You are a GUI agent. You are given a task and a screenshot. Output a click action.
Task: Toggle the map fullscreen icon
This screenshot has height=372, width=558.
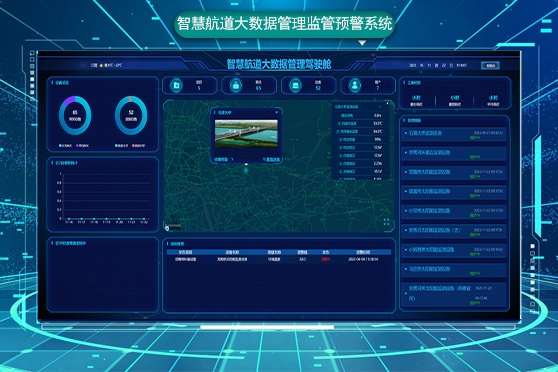[x=386, y=222]
